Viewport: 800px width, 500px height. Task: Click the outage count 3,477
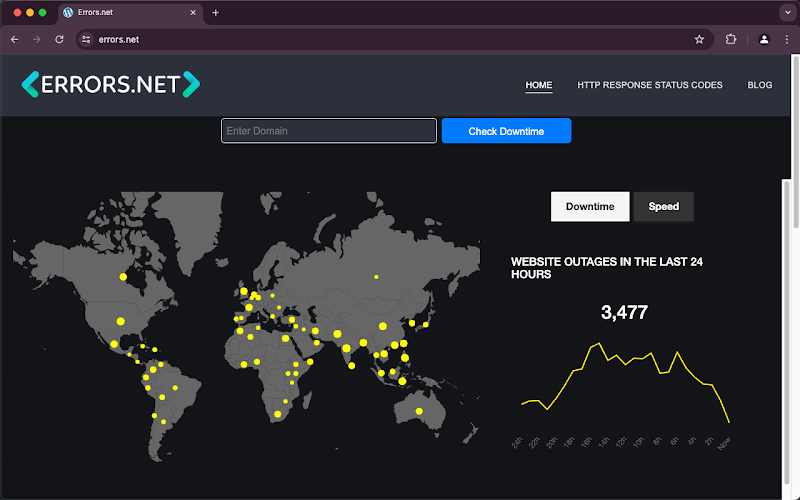tap(624, 312)
